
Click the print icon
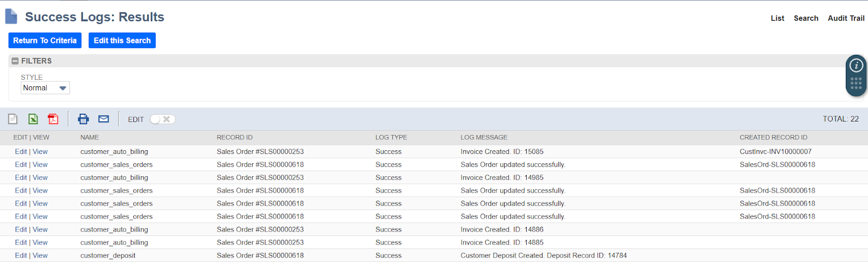84,119
